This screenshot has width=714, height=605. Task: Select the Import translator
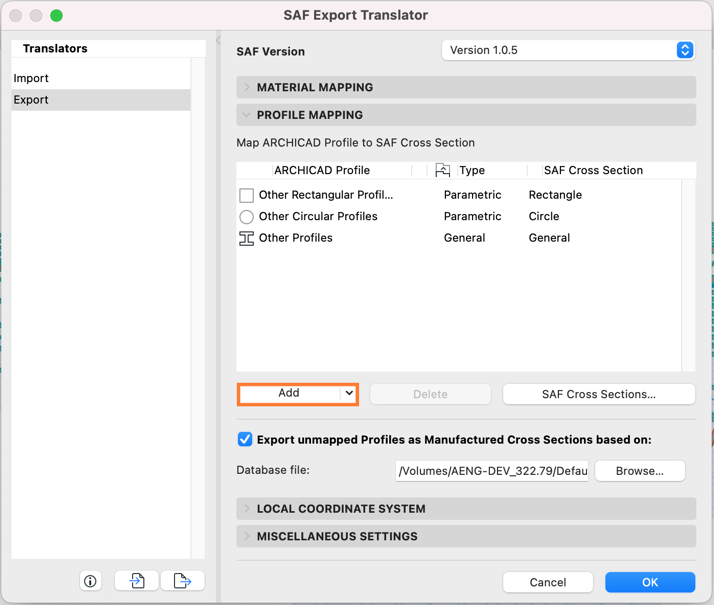coord(101,78)
